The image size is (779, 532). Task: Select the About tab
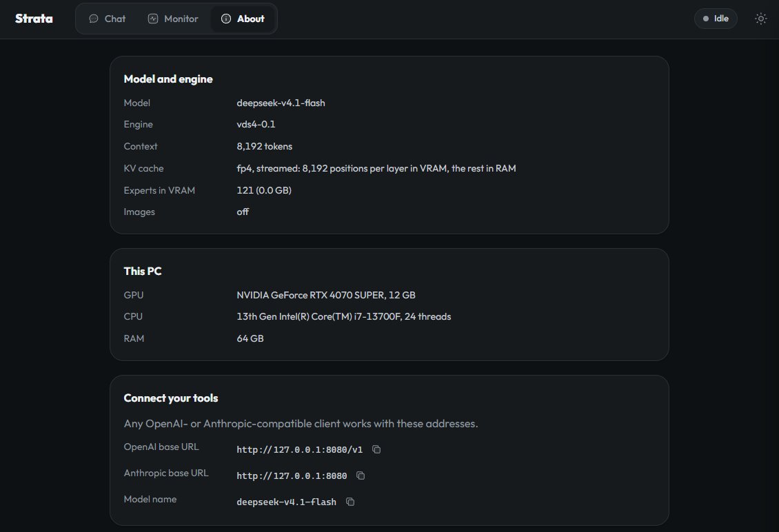[x=243, y=19]
